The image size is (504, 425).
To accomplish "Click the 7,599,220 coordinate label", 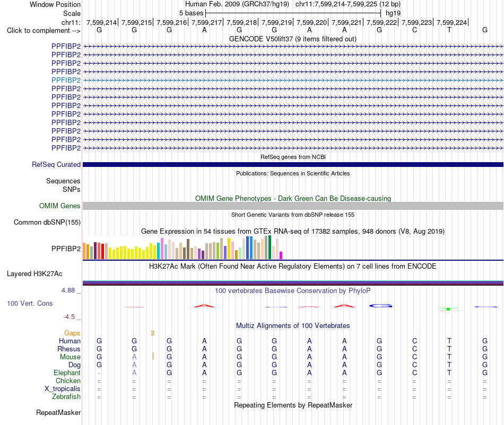I will click(311, 22).
